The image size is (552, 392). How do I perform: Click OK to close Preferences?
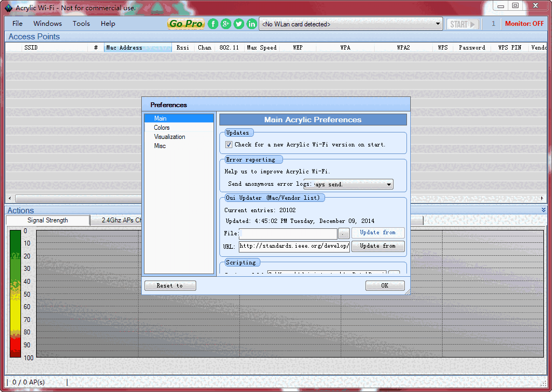click(x=384, y=285)
